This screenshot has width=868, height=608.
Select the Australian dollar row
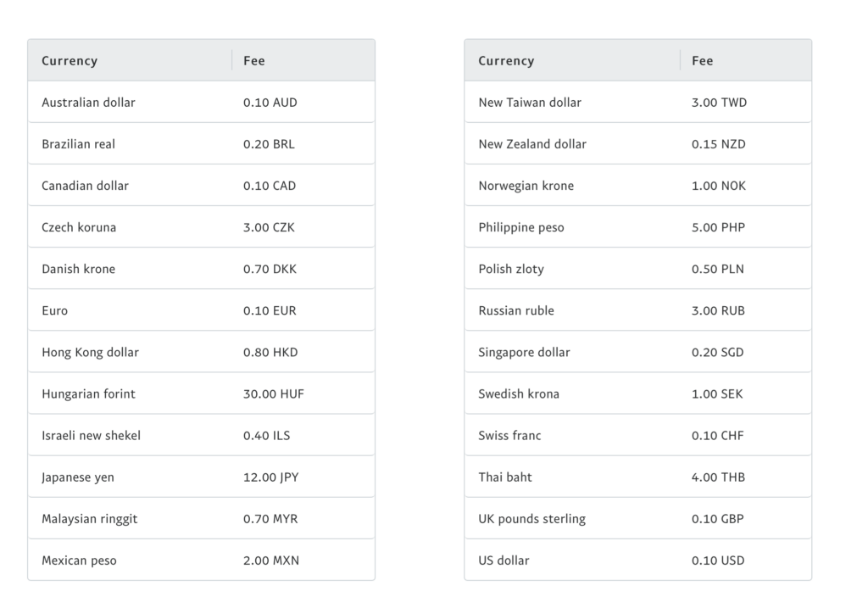[x=202, y=103]
